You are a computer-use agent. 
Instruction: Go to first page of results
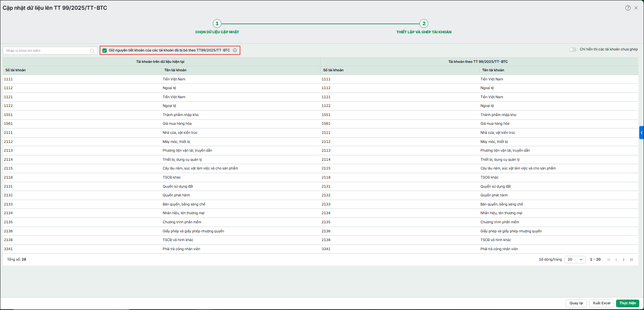click(609, 260)
